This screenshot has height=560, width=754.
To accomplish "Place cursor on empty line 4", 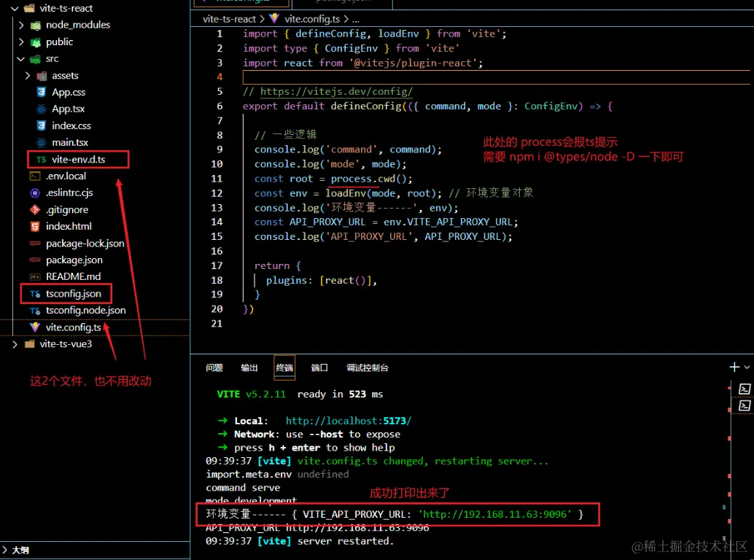I will pyautogui.click(x=495, y=77).
